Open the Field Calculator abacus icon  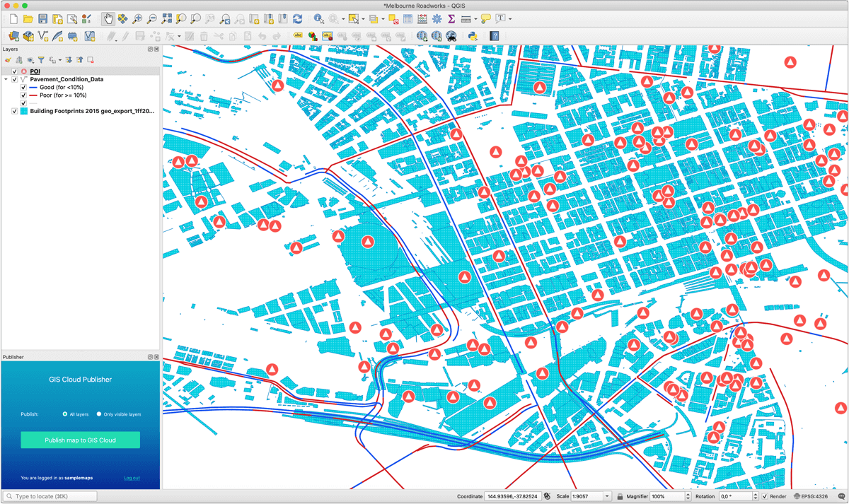tap(422, 19)
